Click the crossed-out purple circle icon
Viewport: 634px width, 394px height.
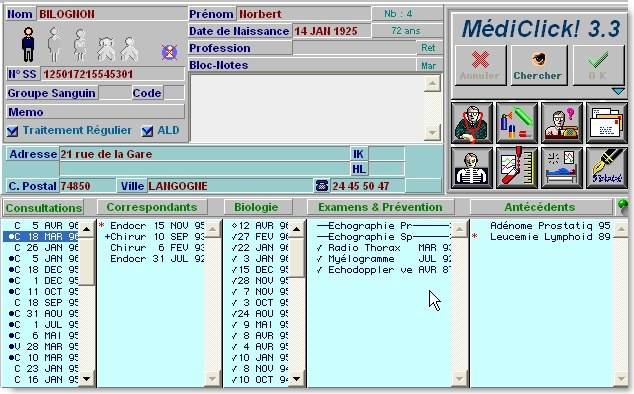[x=169, y=52]
